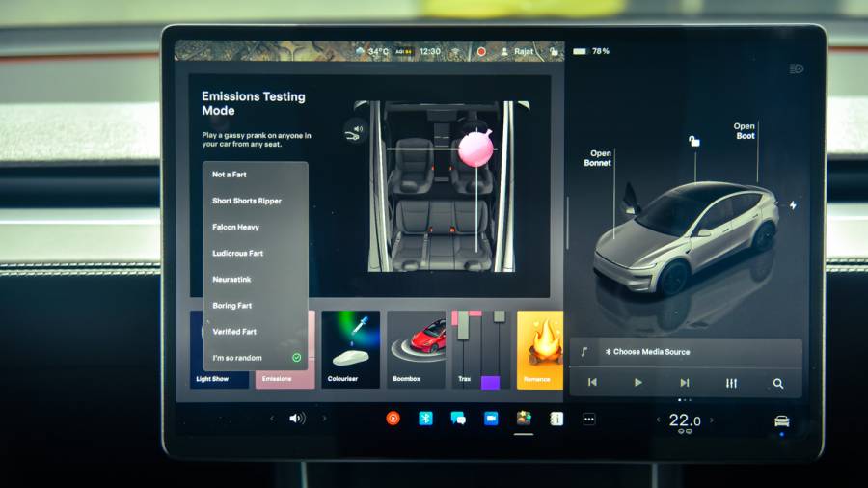
Task: Increase volume with right arrow
Action: pyautogui.click(x=324, y=419)
